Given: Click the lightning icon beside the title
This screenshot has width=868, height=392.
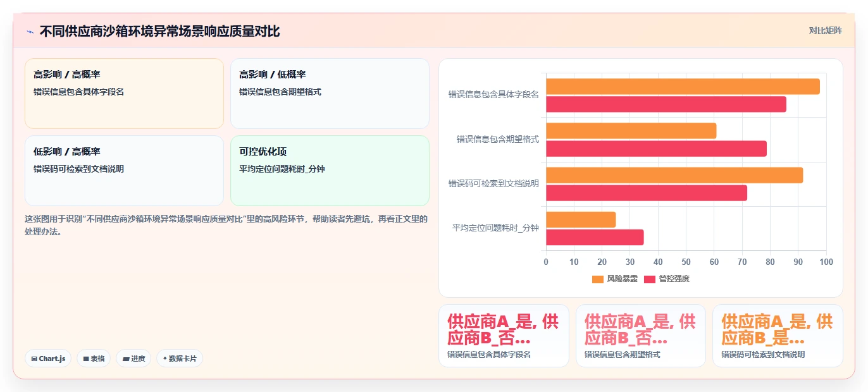Looking at the screenshot, I should [x=30, y=32].
